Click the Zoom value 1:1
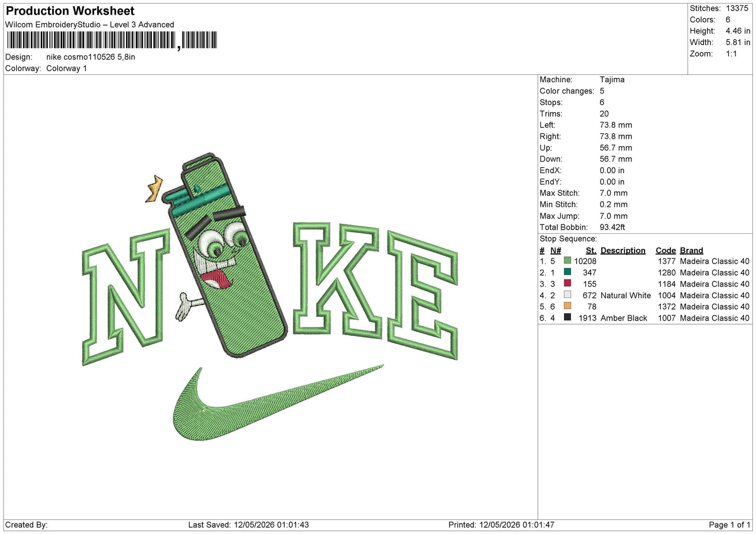Image resolution: width=756 pixels, height=534 pixels. (x=731, y=54)
